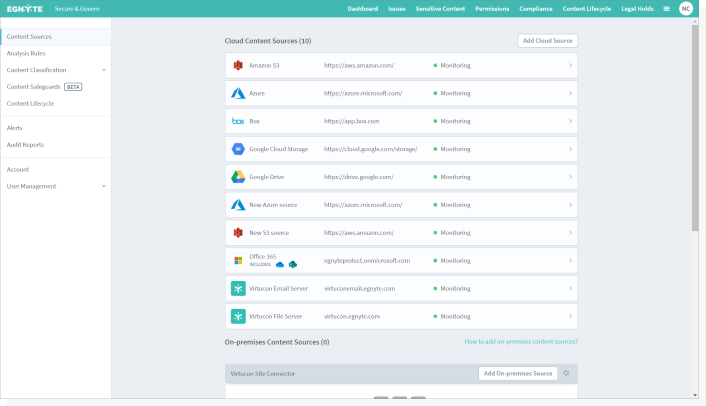Click the NC user avatar
The width and height of the screenshot is (706, 406).
pyautogui.click(x=686, y=9)
